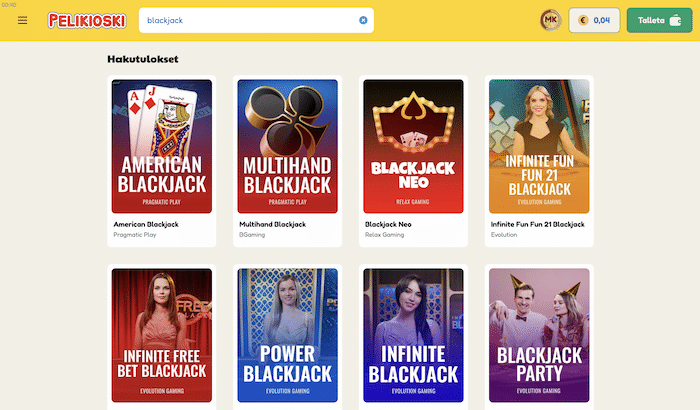Click the Pelikioski logo
Viewport: 700px width, 410px height.
(87, 21)
